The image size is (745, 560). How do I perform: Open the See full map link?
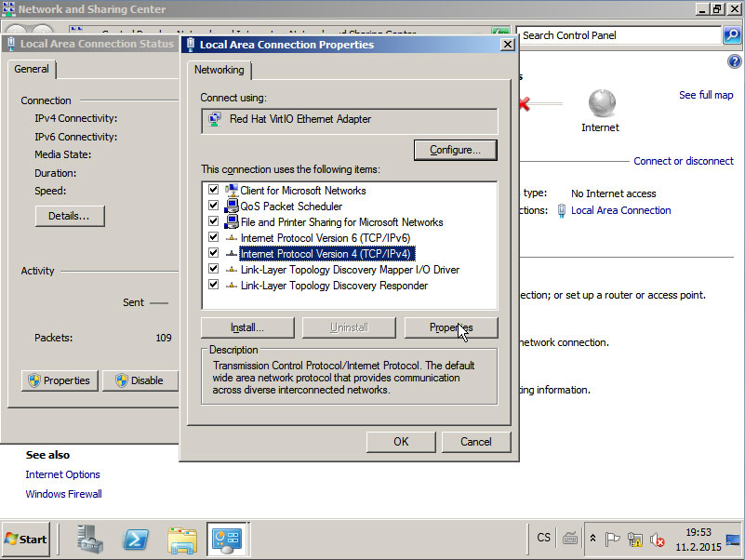click(x=705, y=95)
